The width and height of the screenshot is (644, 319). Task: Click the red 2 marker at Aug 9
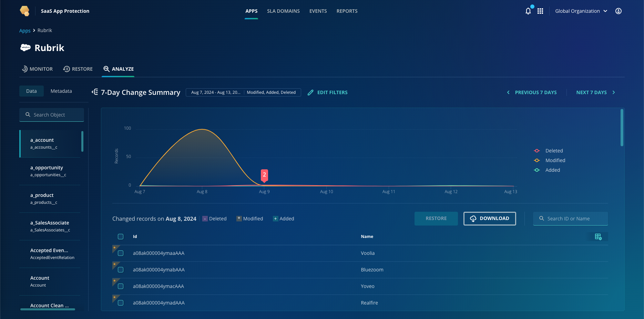coord(264,175)
